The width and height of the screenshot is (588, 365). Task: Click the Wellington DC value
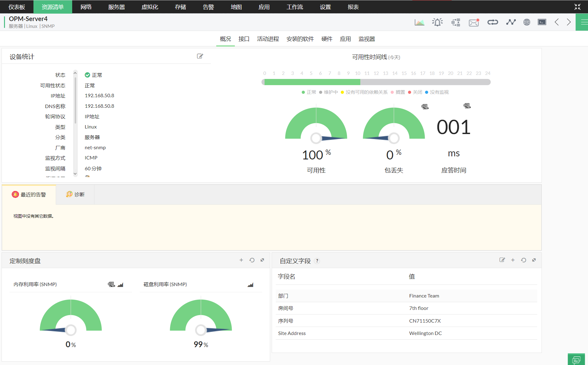click(426, 333)
